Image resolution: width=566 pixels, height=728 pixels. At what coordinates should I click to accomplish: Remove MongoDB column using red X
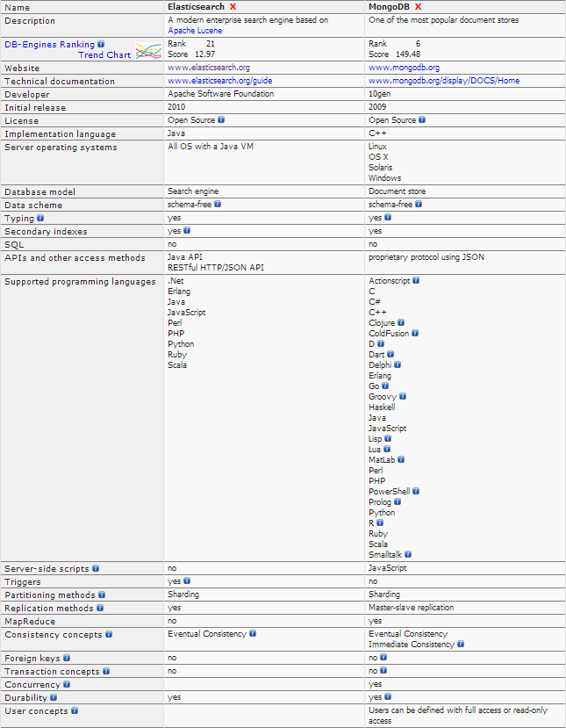pos(418,6)
